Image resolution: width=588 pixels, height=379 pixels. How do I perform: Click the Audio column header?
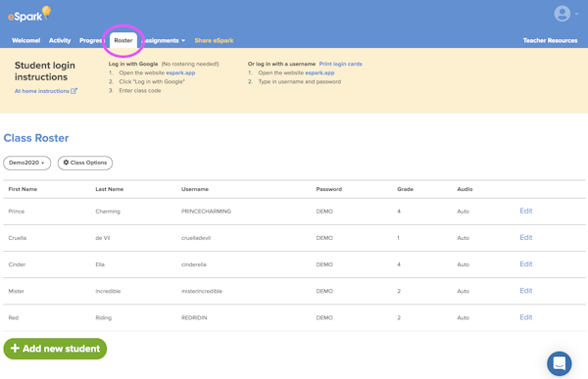coord(465,189)
